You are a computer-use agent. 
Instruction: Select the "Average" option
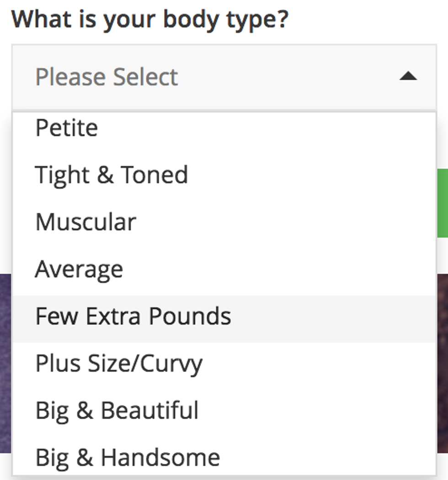click(x=79, y=269)
